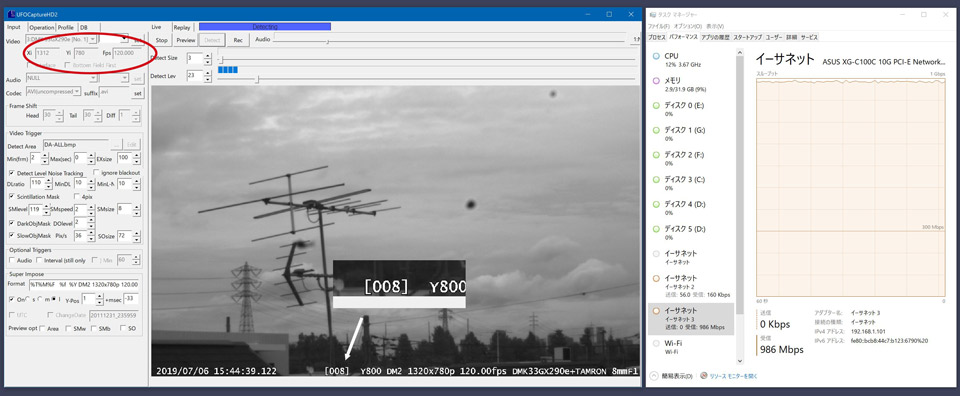Enable Preview opt SMw checkbox
This screenshot has height=396, width=960.
pos(68,329)
